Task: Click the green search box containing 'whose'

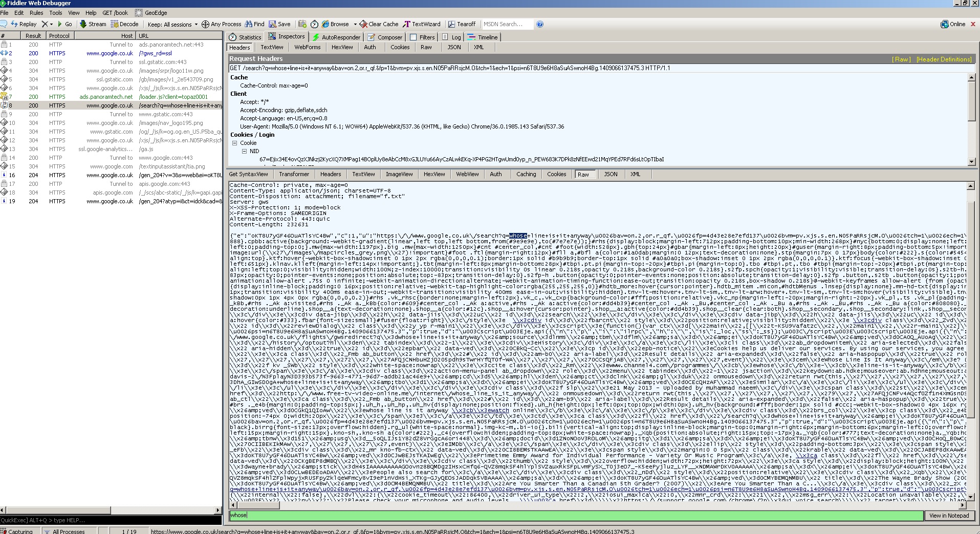Action: 576,515
